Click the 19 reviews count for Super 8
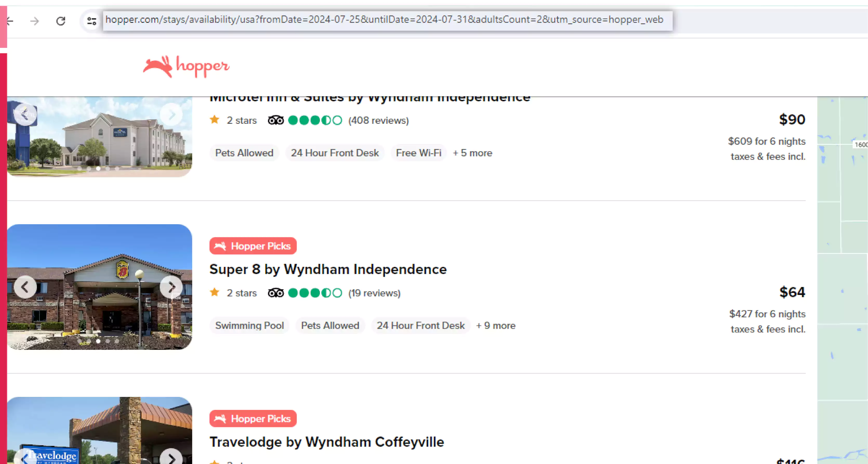Image resolution: width=868 pixels, height=464 pixels. click(x=374, y=293)
